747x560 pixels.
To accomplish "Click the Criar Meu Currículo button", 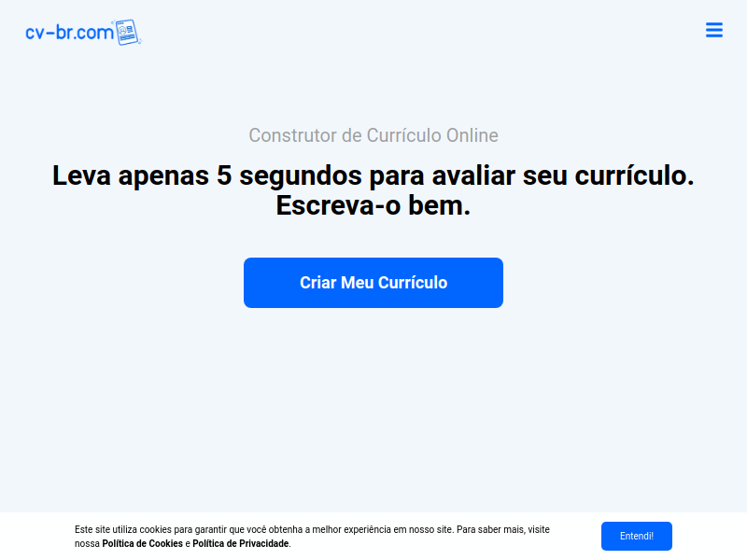I will pyautogui.click(x=373, y=283).
